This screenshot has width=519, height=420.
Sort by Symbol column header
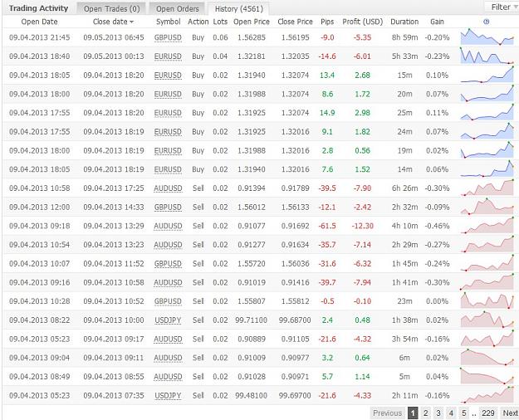(x=168, y=22)
